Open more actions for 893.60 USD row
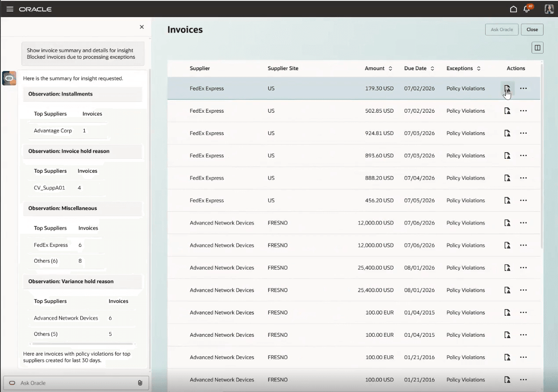The height and width of the screenshot is (392, 558). pyautogui.click(x=523, y=156)
